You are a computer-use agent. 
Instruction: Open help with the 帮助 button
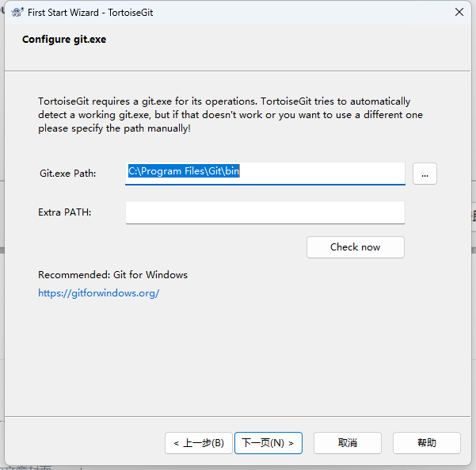point(426,443)
